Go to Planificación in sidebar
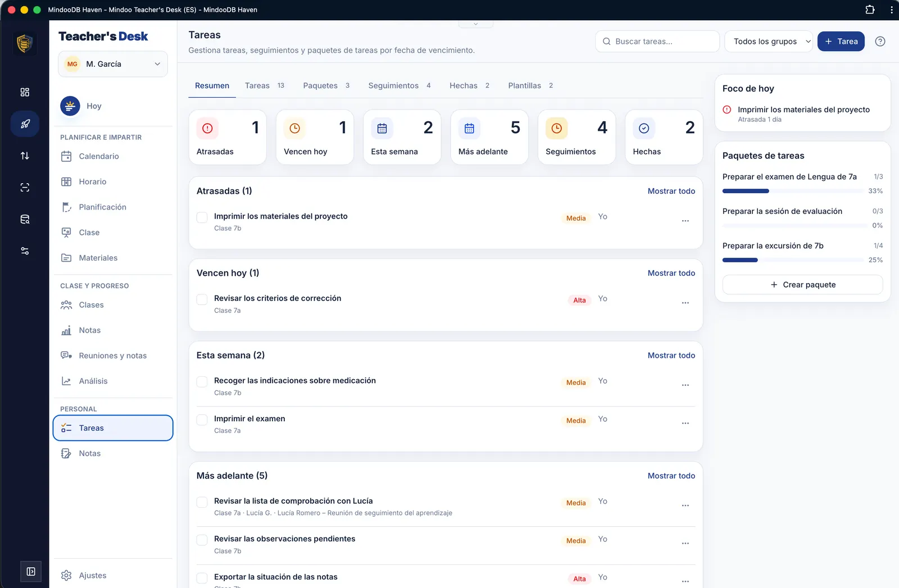Viewport: 899px width, 588px height. (x=113, y=207)
